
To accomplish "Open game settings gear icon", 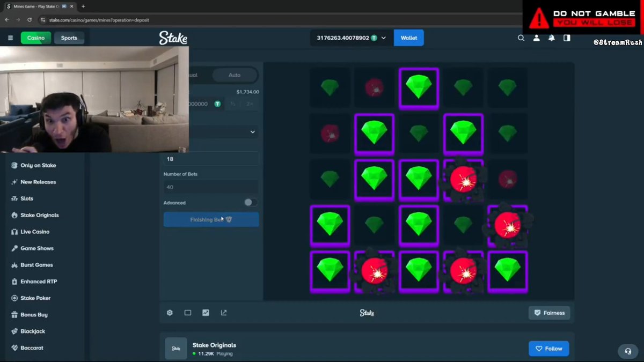I will pyautogui.click(x=170, y=313).
